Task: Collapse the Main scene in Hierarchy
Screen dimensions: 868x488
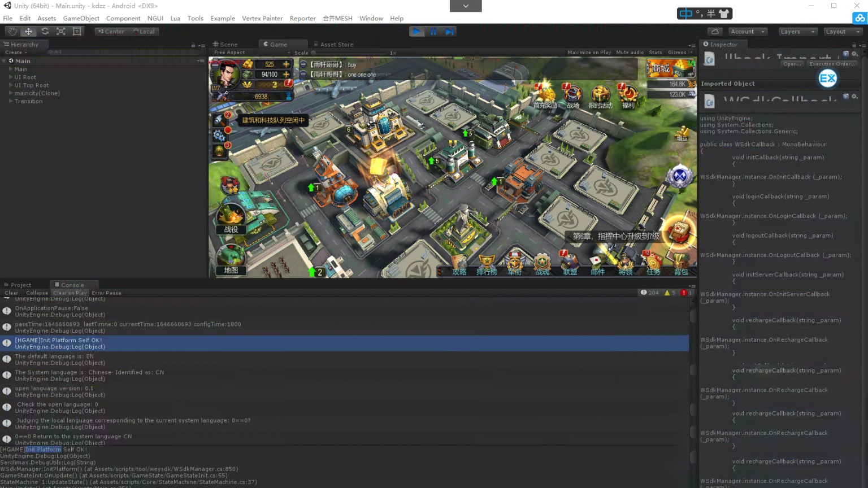Action: (x=4, y=61)
